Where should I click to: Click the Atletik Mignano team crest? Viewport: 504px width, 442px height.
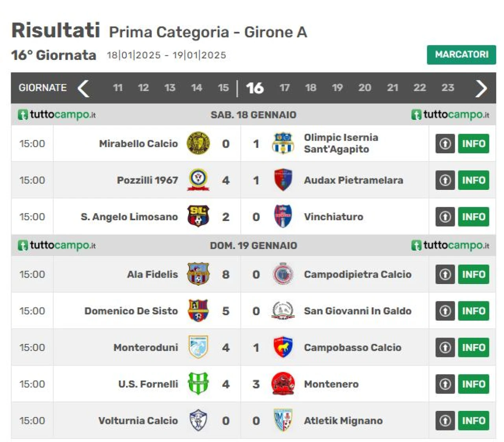(x=283, y=420)
